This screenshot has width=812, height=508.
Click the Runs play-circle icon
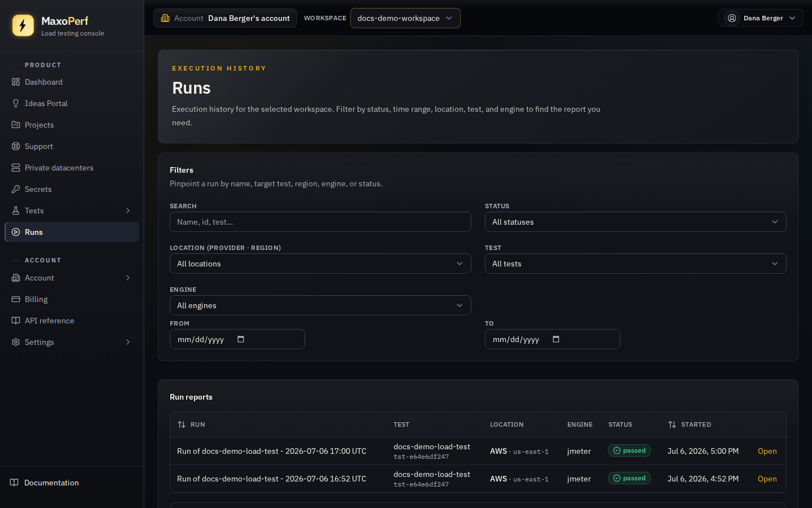16,232
